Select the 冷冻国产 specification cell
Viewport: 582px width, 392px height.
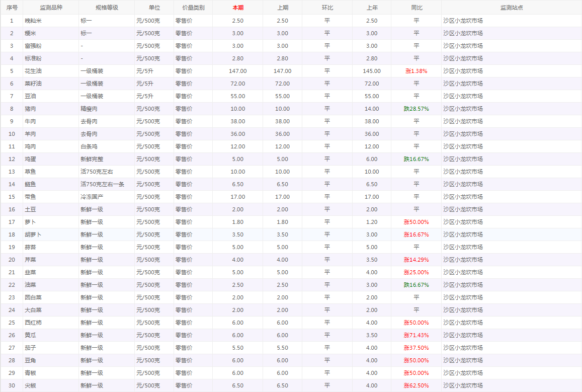pyautogui.click(x=92, y=197)
